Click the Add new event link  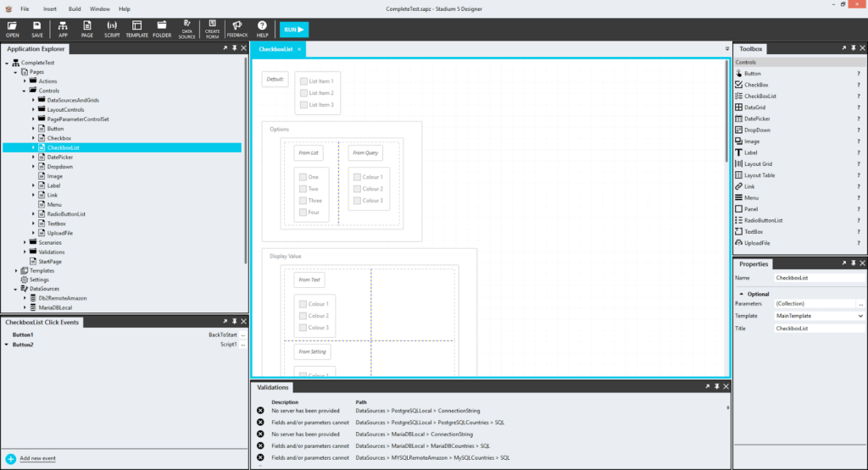(37, 458)
